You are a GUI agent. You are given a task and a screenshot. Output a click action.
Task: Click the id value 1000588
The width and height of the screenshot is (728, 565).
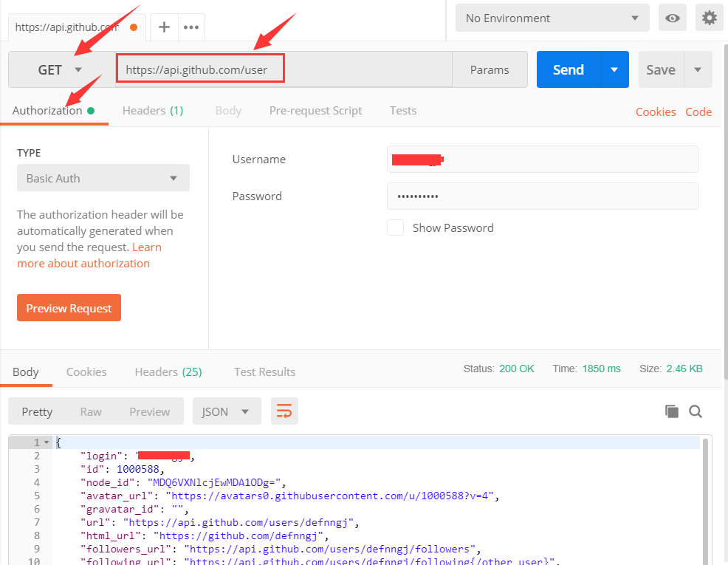tap(138, 470)
